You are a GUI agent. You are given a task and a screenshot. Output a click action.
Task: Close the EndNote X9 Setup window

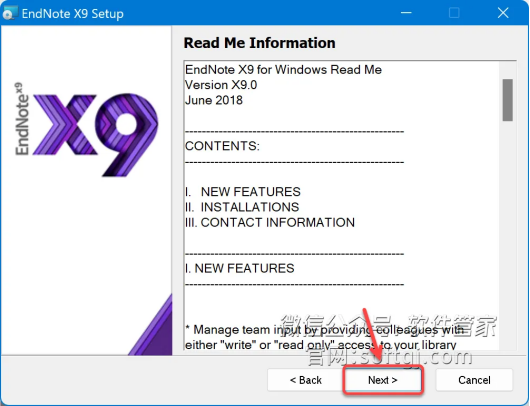pos(503,13)
